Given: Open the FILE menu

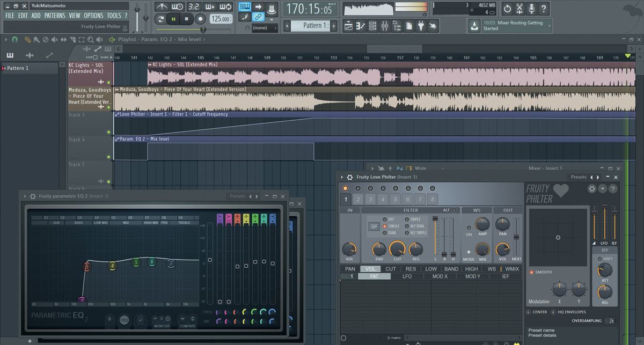Looking at the screenshot, I should [x=10, y=16].
